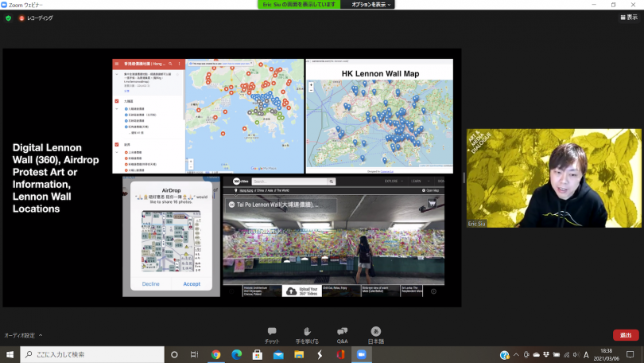The width and height of the screenshot is (644, 363).
Task: Click the Tai Po Lennon Wall title
Action: coord(277,205)
